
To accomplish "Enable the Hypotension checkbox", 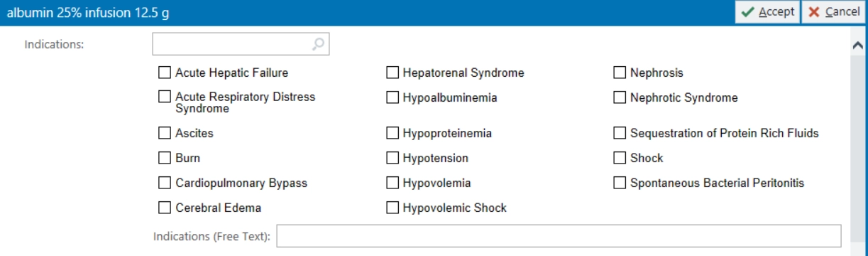I will click(x=392, y=158).
